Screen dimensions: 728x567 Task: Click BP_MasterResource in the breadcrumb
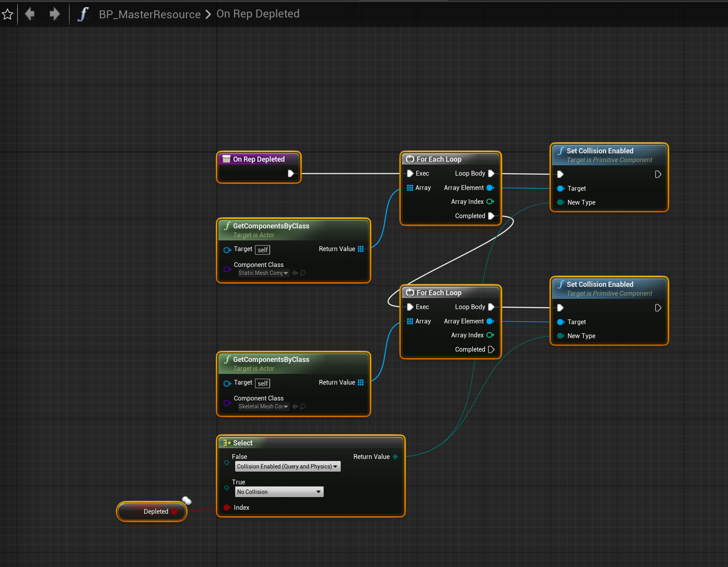point(150,14)
